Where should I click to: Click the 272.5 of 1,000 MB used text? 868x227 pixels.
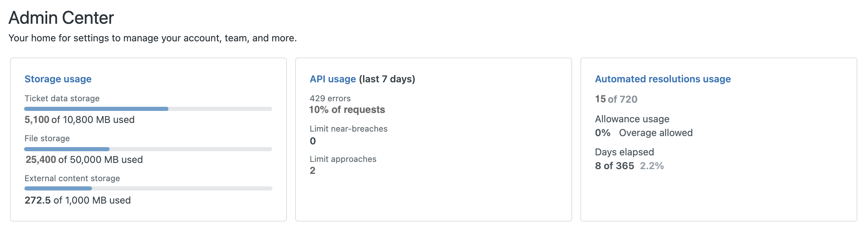(78, 200)
